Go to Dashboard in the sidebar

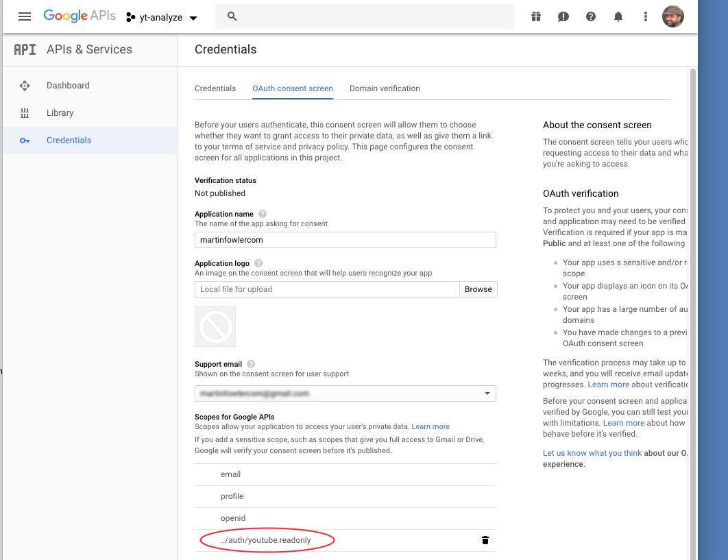68,86
